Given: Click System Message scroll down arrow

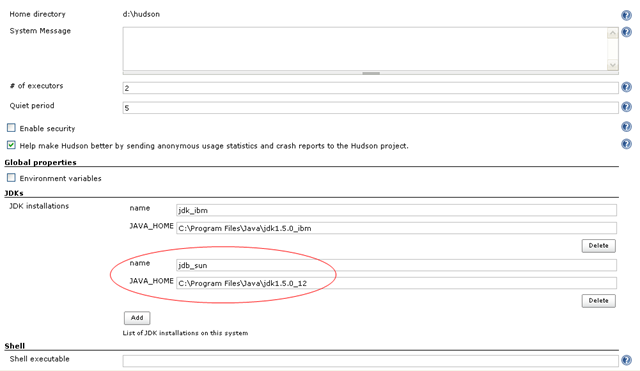Looking at the screenshot, I should [612, 65].
